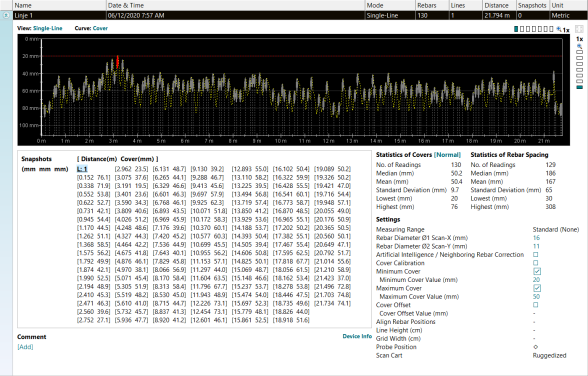This screenshot has height=376, width=588.
Task: Select reading [11.796 67.7]
Action: (208, 287)
